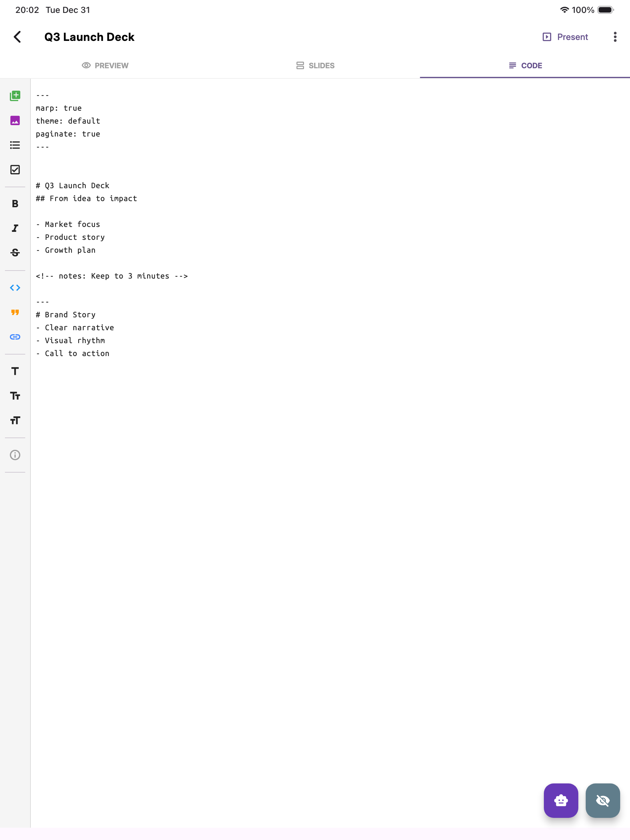Screen dimensions: 630x840
Task: Add a new slide with the green plus icon
Action: click(15, 96)
